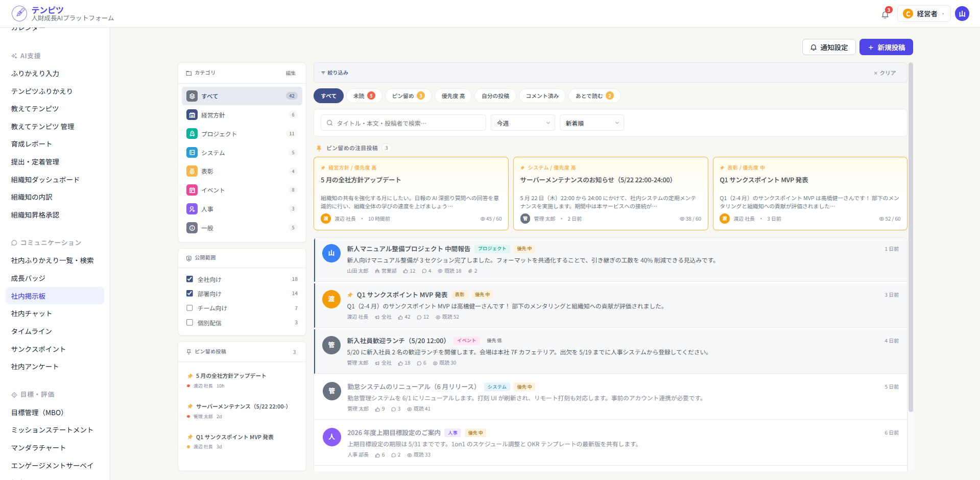The height and width of the screenshot is (480, 980).
Task: Click like icon on Q1 サンクスポイント post
Action: 400,317
